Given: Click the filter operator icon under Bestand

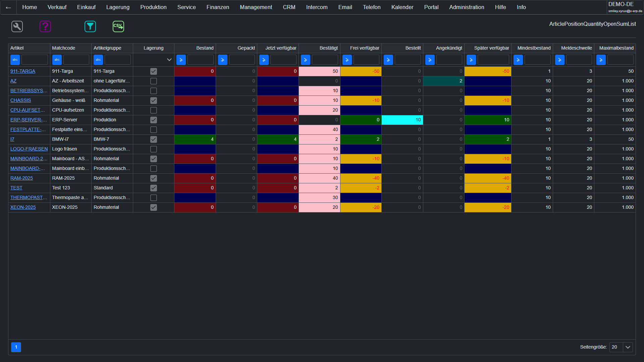Looking at the screenshot, I should point(181,60).
